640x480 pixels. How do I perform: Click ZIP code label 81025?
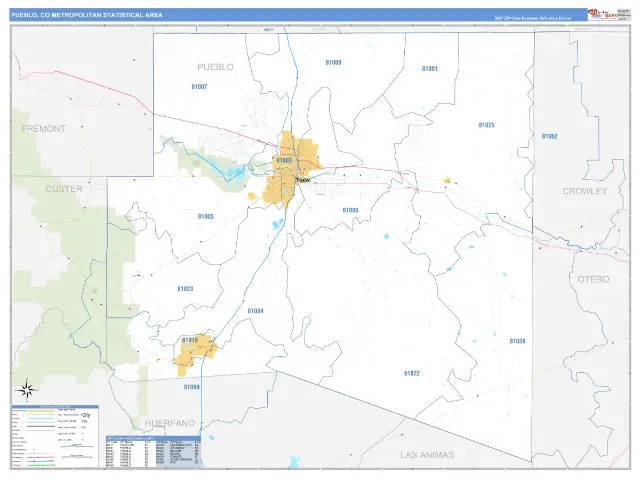(487, 125)
